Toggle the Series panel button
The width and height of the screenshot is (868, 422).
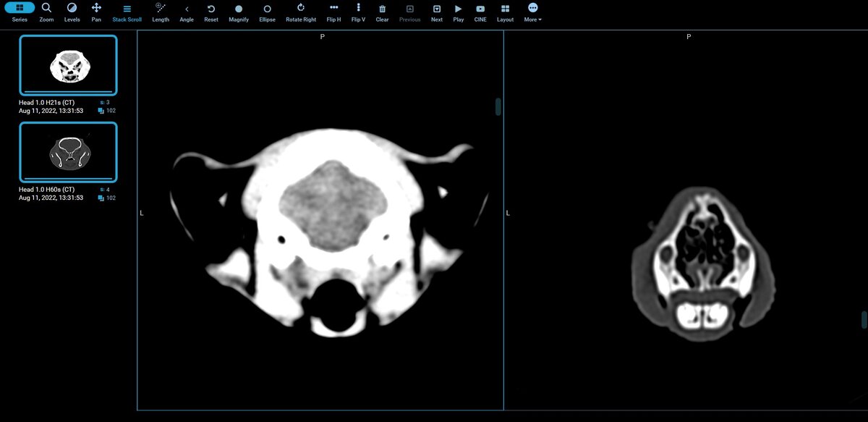coord(20,12)
